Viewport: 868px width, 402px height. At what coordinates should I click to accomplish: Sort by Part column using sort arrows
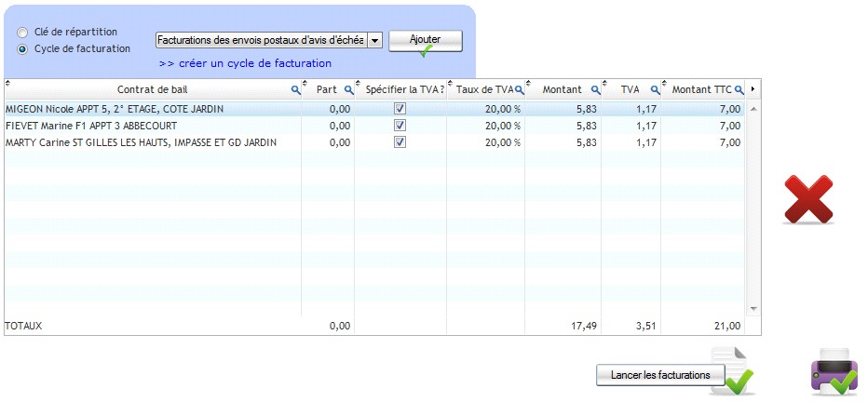coord(305,84)
